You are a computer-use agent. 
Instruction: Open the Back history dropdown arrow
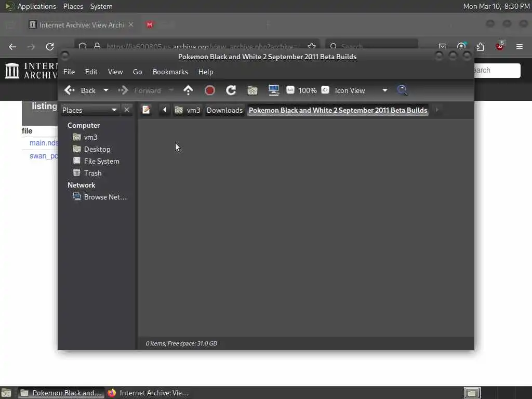pos(106,90)
